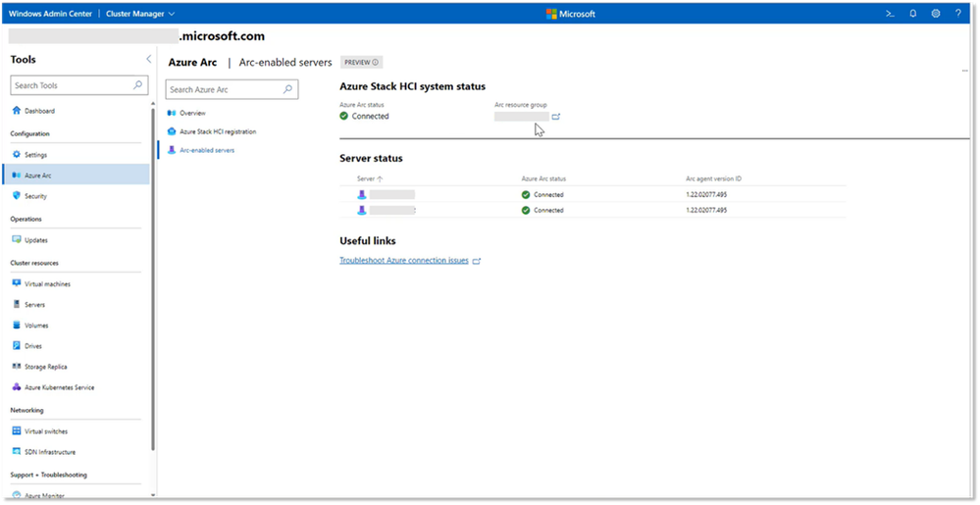This screenshot has height=505, width=980.
Task: Click the Arc agent version ID header
Action: coord(714,178)
